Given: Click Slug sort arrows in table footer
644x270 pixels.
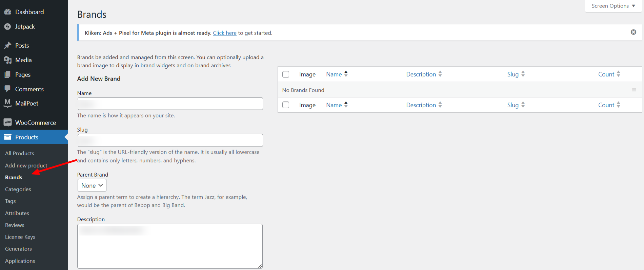Looking at the screenshot, I should click(x=523, y=105).
